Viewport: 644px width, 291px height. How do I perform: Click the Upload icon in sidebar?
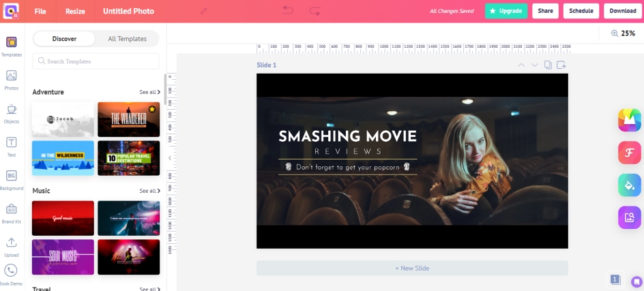tap(12, 243)
